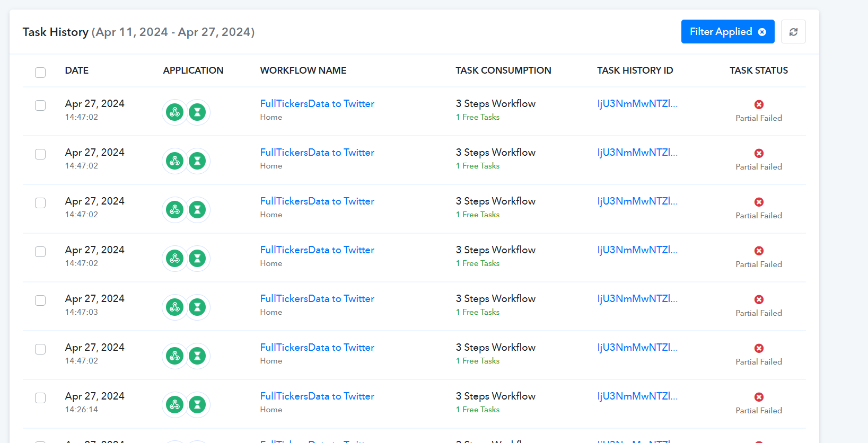
Task: Click the 14:47:03 timestamp
Action: coord(82,312)
